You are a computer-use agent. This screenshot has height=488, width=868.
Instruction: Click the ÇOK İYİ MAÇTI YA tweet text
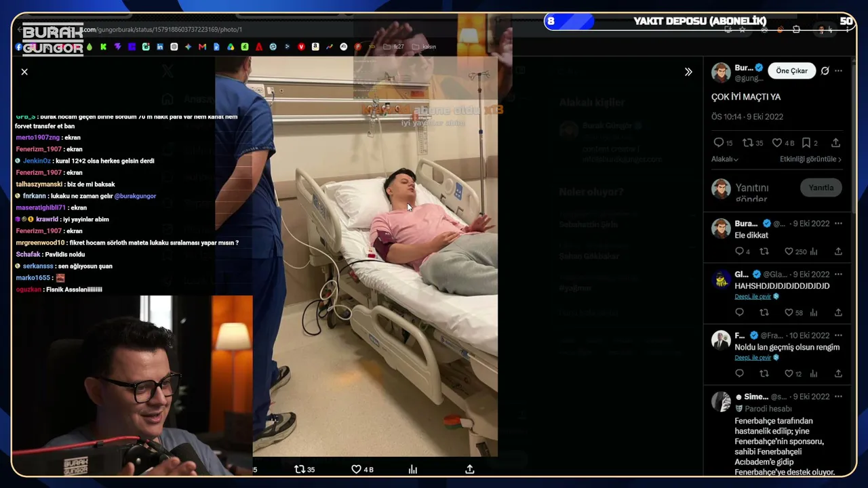click(746, 97)
